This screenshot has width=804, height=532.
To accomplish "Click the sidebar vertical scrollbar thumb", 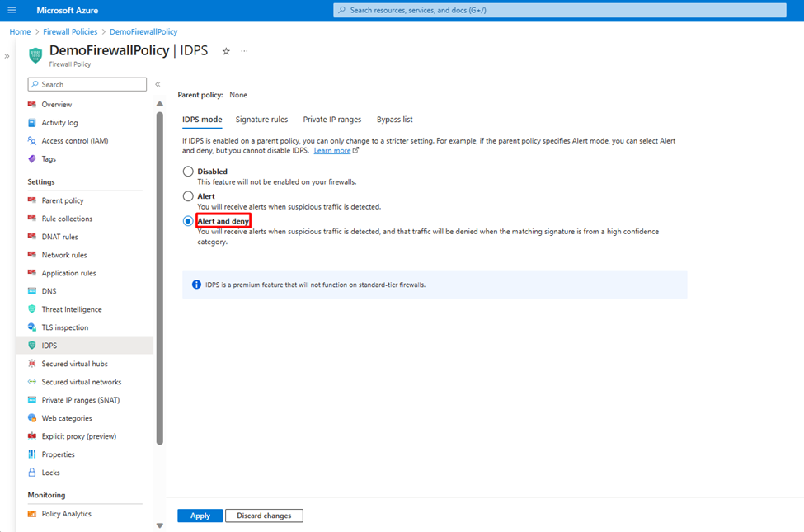I will coord(160,278).
